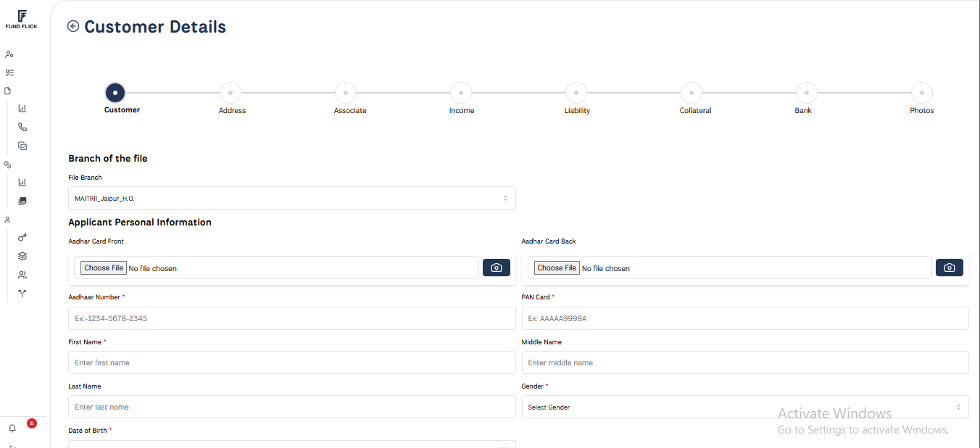This screenshot has width=980, height=448.
Task: Click the single person icon in sidebar
Action: (8, 219)
